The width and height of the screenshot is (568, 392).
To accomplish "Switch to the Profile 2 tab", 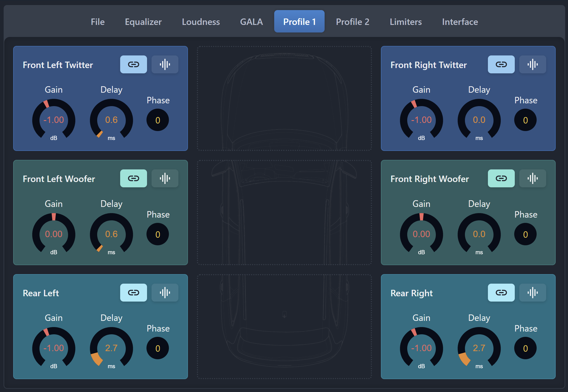I will pos(352,22).
